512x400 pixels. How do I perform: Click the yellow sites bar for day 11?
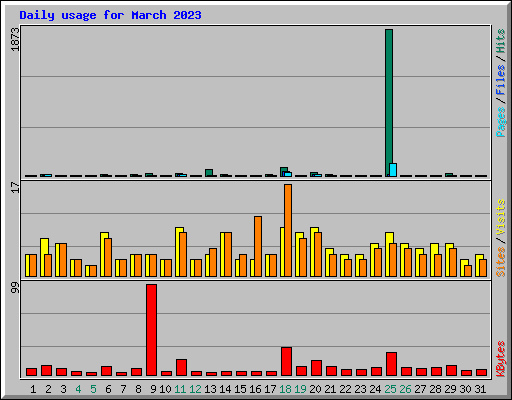178,252
